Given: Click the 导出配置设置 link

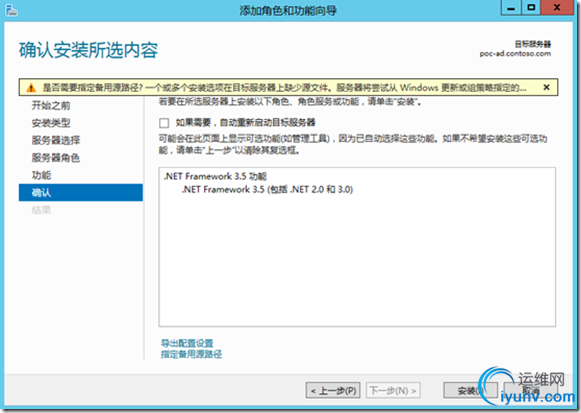Looking at the screenshot, I should pyautogui.click(x=187, y=343).
